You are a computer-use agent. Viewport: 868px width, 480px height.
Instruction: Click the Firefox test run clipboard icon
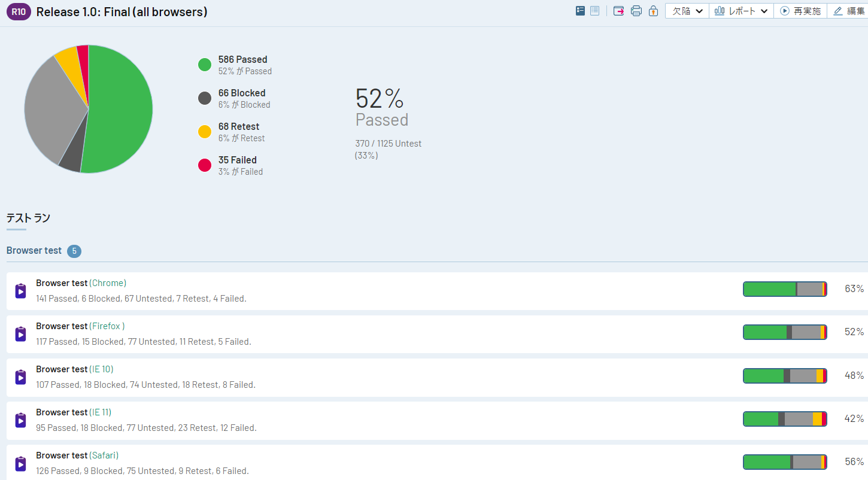point(20,335)
